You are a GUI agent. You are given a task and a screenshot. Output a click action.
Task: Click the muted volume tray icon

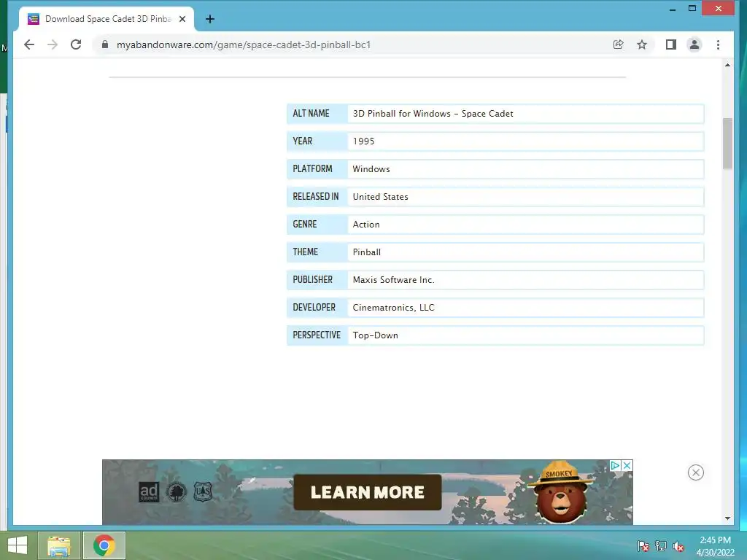[678, 546]
